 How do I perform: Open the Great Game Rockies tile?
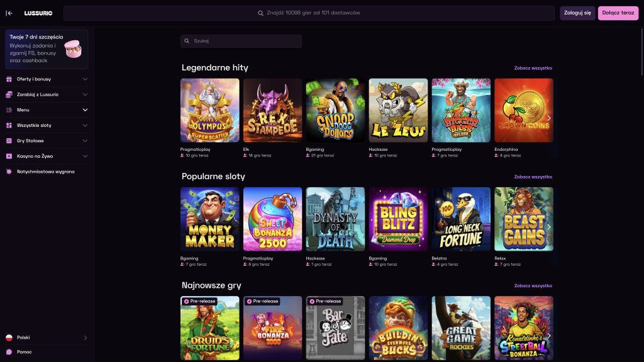click(461, 328)
